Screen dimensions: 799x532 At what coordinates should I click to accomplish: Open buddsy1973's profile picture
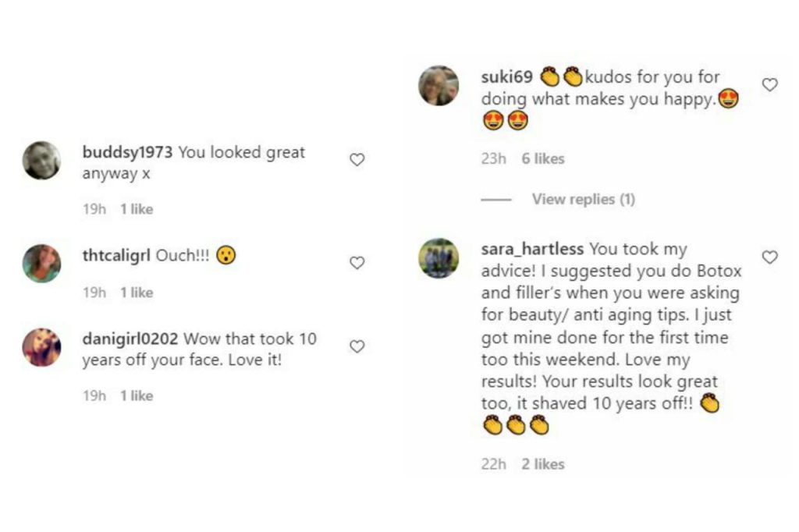click(42, 161)
